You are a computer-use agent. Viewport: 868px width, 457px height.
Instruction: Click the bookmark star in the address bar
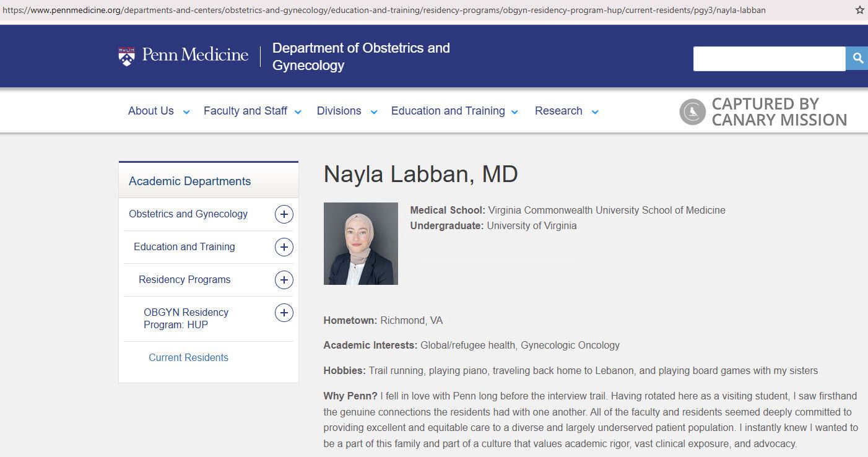click(x=859, y=9)
